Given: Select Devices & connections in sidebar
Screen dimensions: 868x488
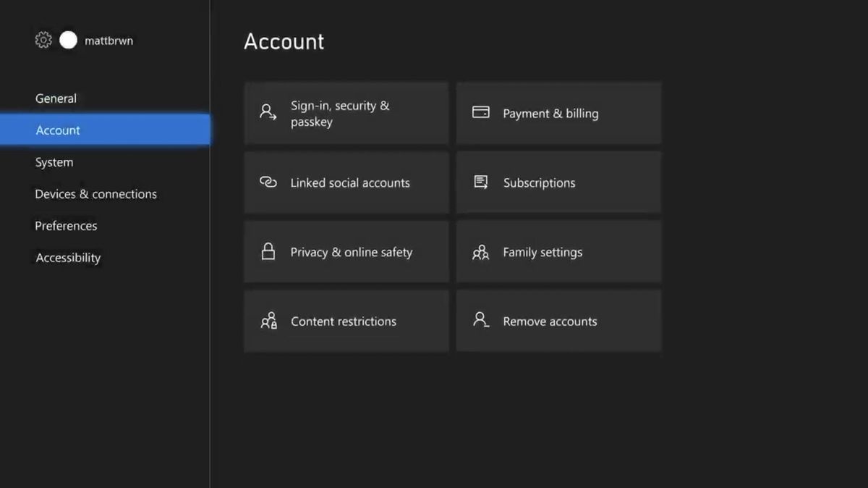Looking at the screenshot, I should [x=95, y=193].
